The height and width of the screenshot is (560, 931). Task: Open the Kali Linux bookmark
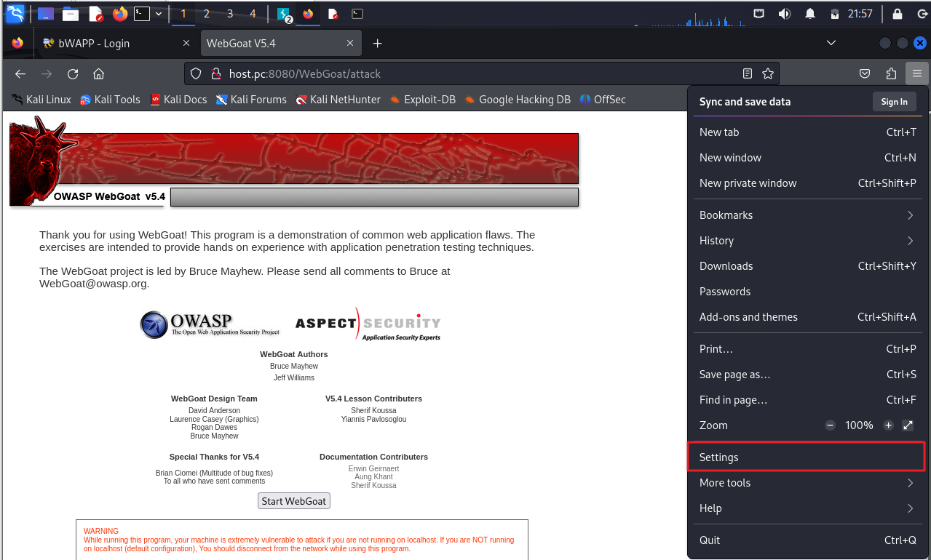pyautogui.click(x=41, y=100)
